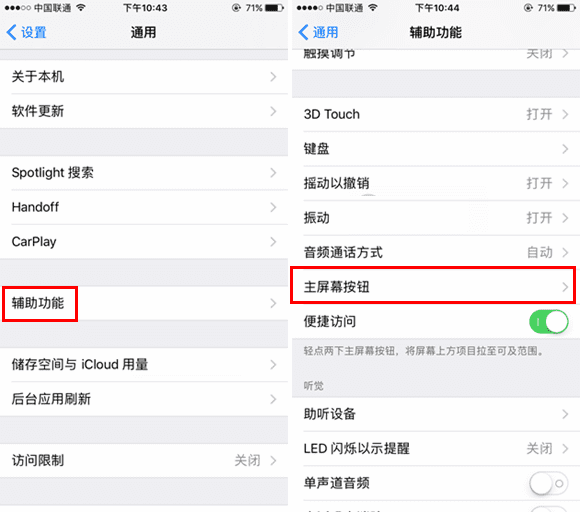Turn off the 便捷访问 switch
Image resolution: width=580 pixels, height=512 pixels.
549,321
